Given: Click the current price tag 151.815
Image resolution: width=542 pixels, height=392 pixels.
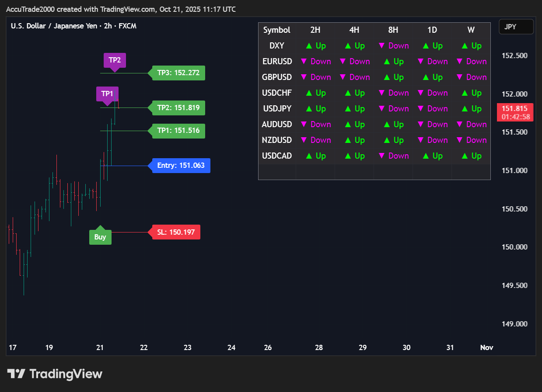Looking at the screenshot, I should click(515, 112).
